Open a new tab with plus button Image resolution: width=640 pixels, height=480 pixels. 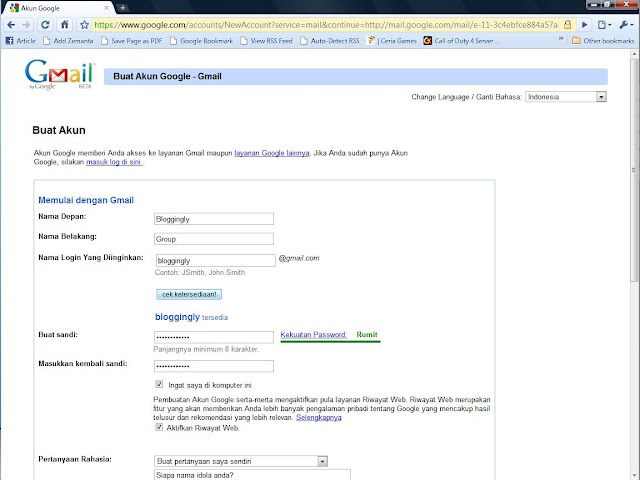(122, 8)
